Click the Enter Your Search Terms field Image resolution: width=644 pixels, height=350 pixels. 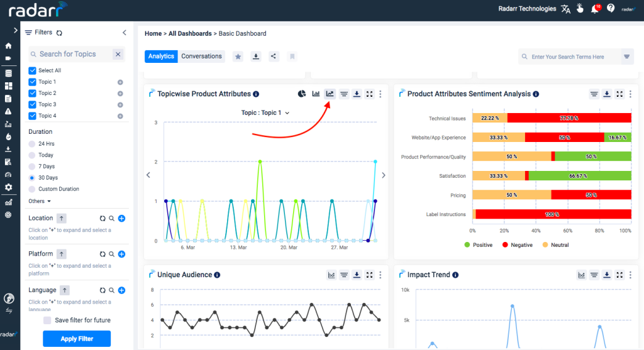tap(570, 57)
